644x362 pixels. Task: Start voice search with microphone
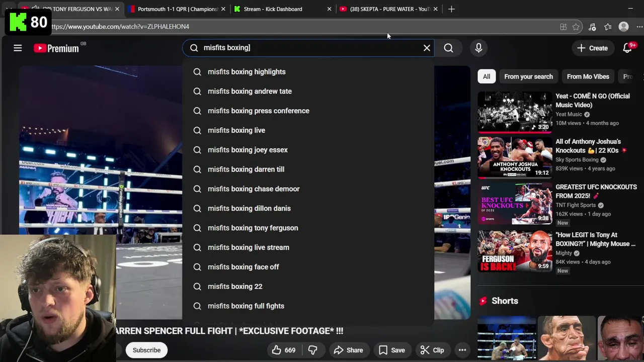coord(478,48)
